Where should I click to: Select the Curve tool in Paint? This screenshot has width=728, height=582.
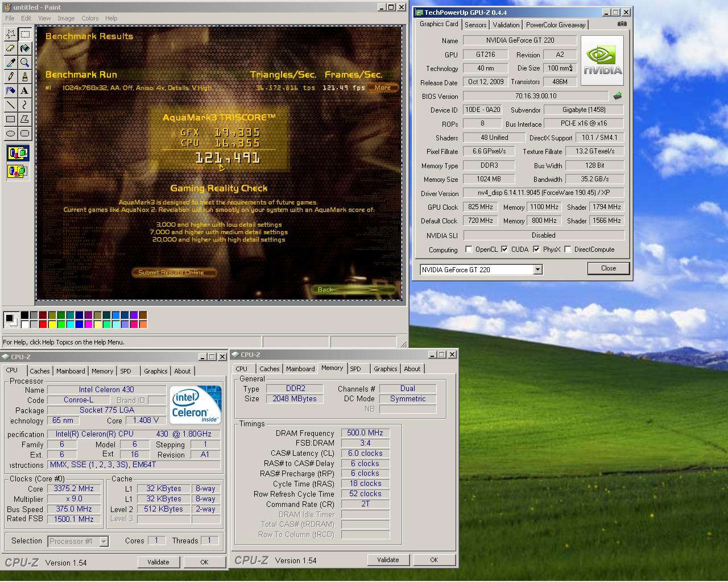pos(24,105)
